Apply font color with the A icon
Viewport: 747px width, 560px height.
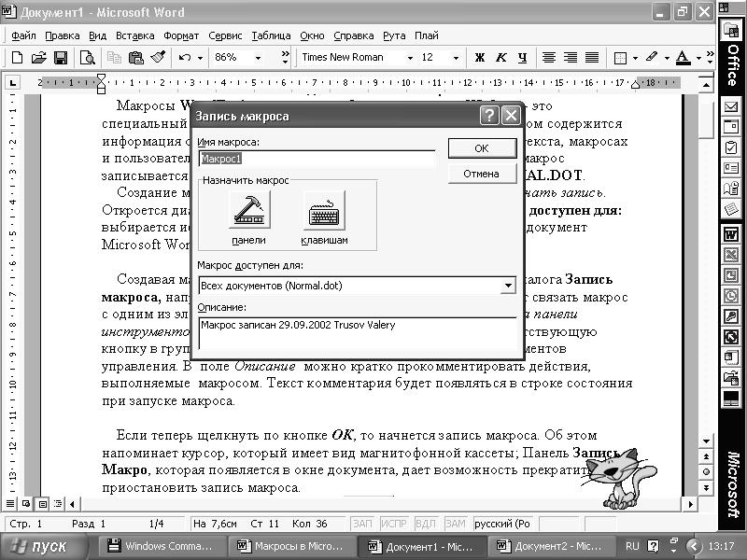(x=684, y=58)
